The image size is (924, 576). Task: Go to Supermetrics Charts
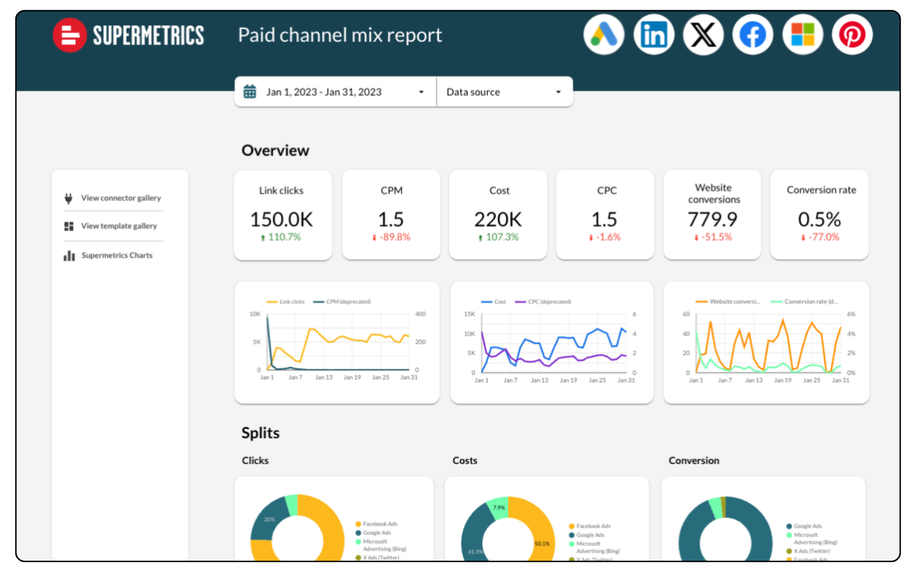(x=117, y=256)
